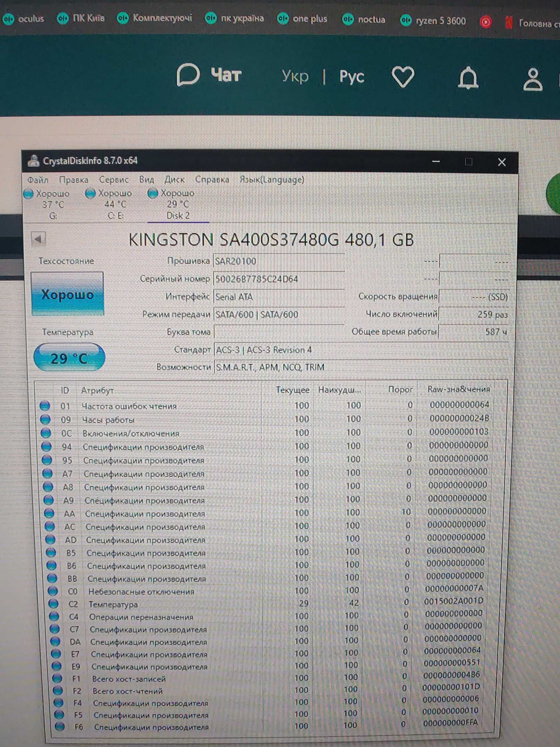This screenshot has height=747, width=560.
Task: Open the noctua bookmark
Action: [364, 20]
